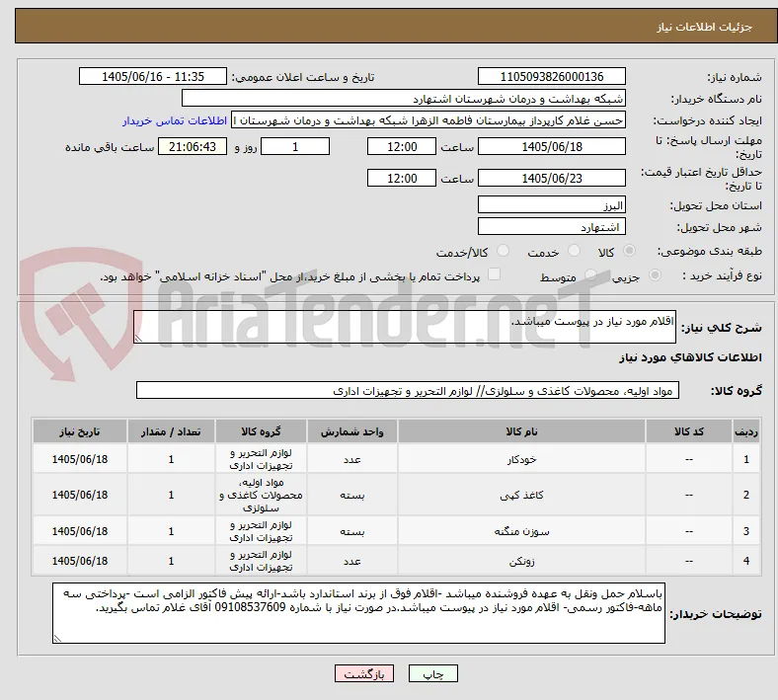
Task: Click the date cell in the زونکن row
Action: (x=80, y=561)
